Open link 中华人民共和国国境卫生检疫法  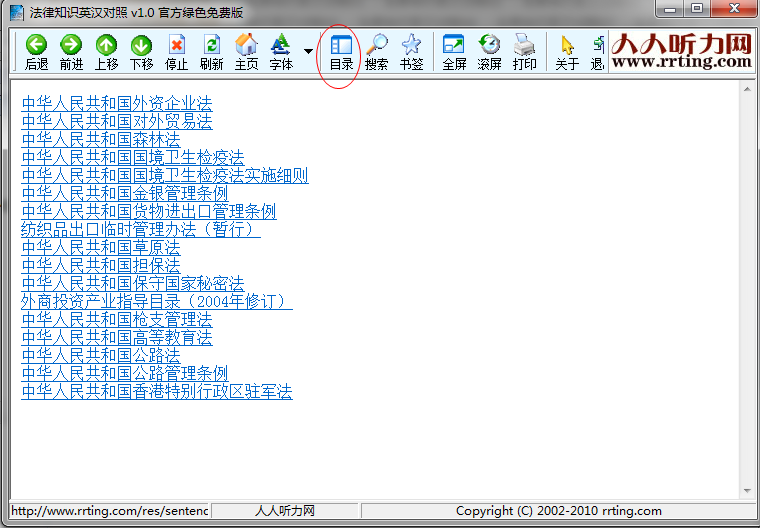(133, 157)
